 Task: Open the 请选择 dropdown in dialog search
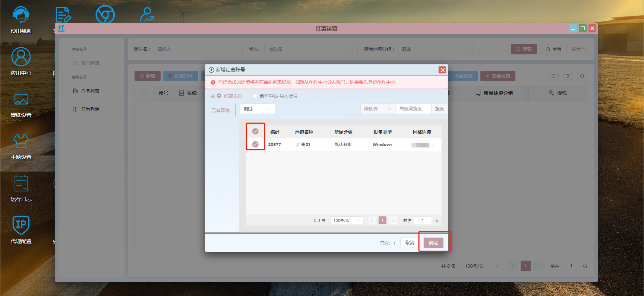[x=378, y=109]
